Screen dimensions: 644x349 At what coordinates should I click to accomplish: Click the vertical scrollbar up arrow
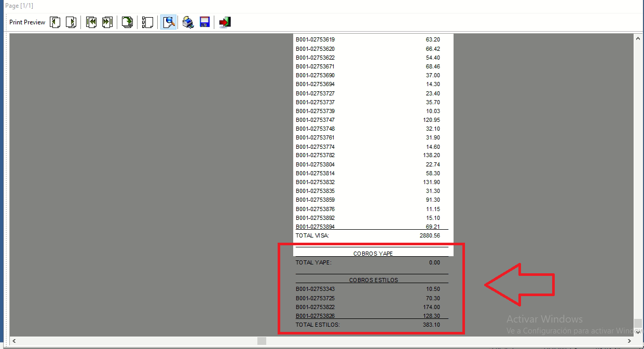click(x=638, y=39)
